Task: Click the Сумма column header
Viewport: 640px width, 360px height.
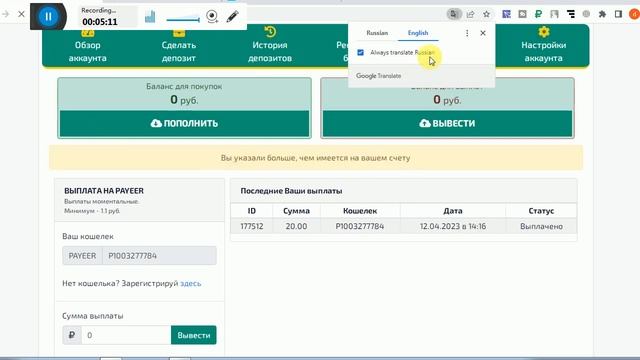Action: pyautogui.click(x=296, y=211)
